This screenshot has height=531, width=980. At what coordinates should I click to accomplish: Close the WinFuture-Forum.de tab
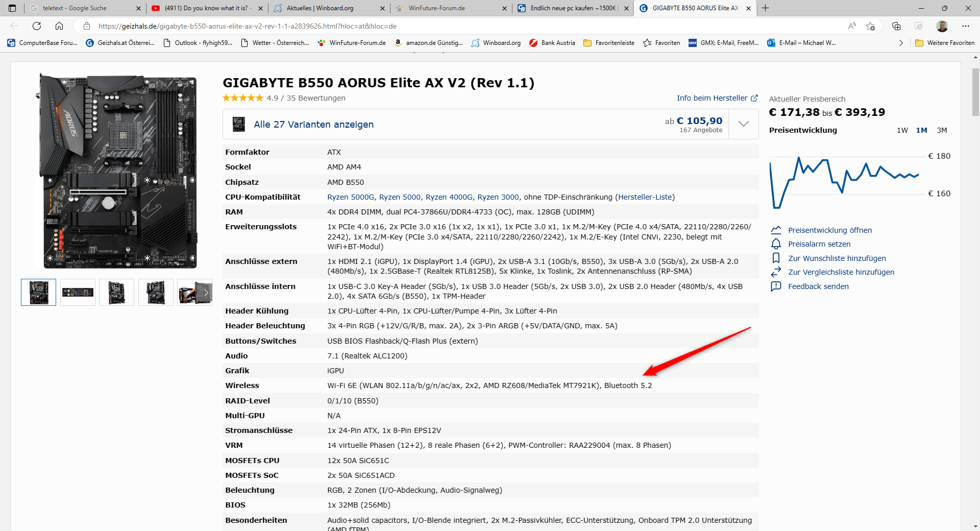(x=505, y=8)
